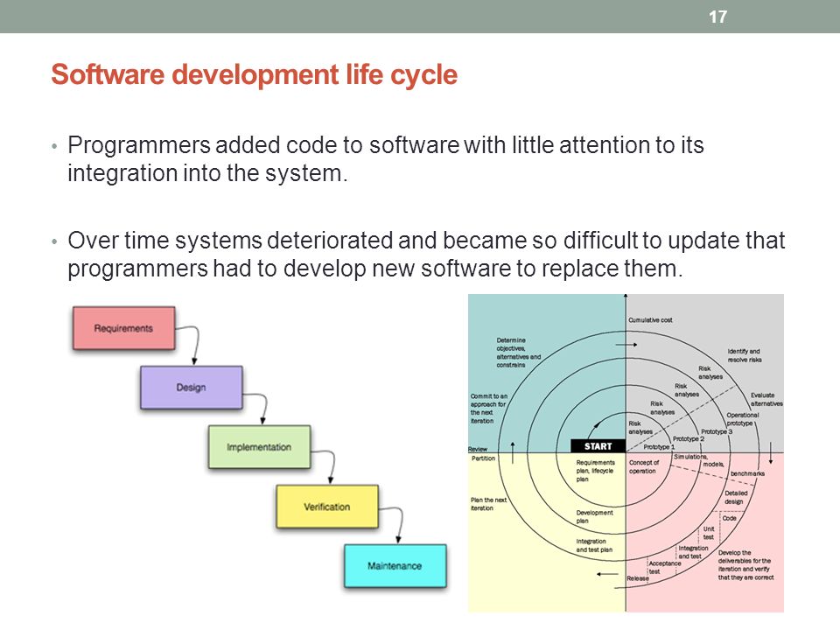This screenshot has height=630, width=840.
Task: Click the 'Cumulative cost' label
Action: pyautogui.click(x=650, y=320)
